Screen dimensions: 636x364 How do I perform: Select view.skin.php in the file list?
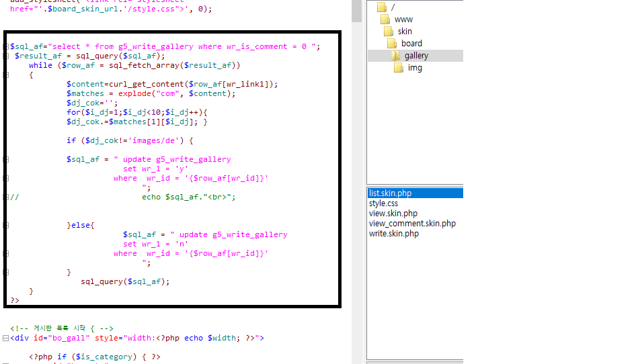click(x=393, y=214)
